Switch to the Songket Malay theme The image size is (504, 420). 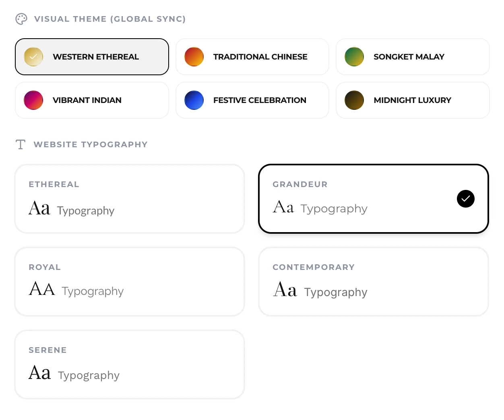pyautogui.click(x=409, y=57)
